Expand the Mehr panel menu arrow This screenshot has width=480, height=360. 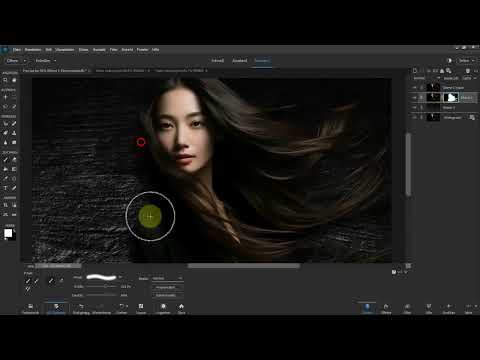476,306
